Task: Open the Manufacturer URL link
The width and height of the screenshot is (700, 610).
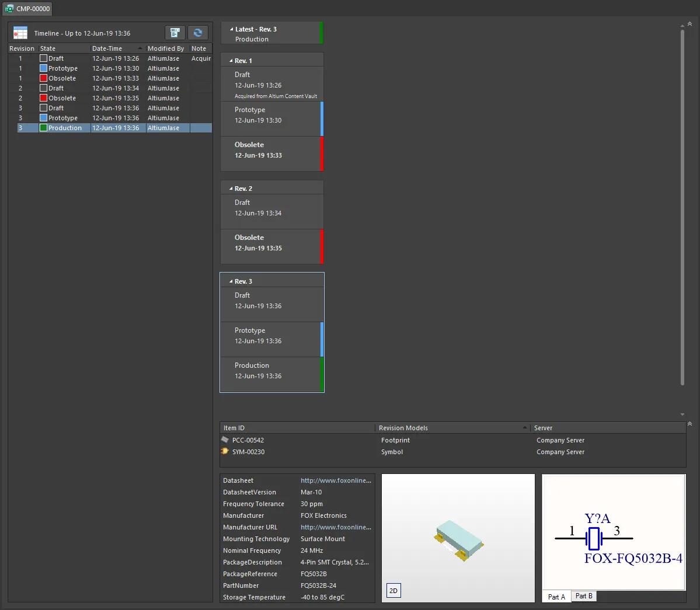Action: [336, 527]
